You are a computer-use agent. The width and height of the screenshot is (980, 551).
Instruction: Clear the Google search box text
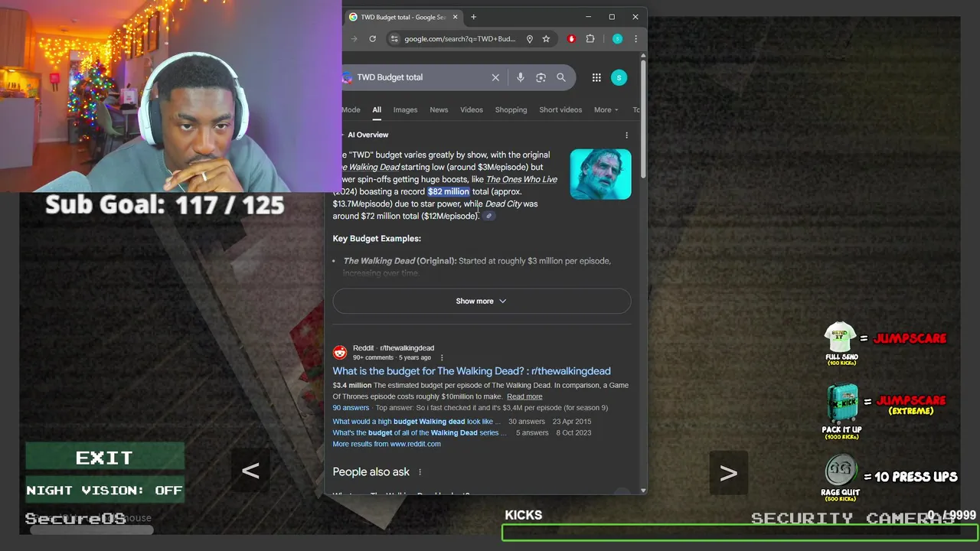[x=495, y=77]
